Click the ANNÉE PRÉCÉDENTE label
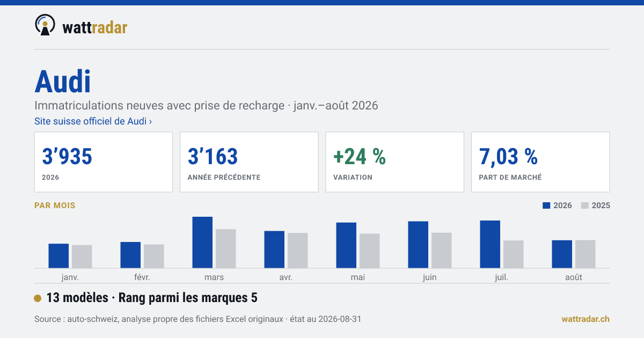The width and height of the screenshot is (644, 338). point(224,178)
